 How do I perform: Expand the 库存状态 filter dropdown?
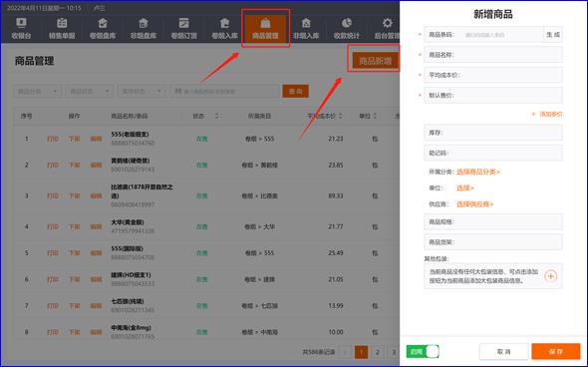(x=141, y=91)
